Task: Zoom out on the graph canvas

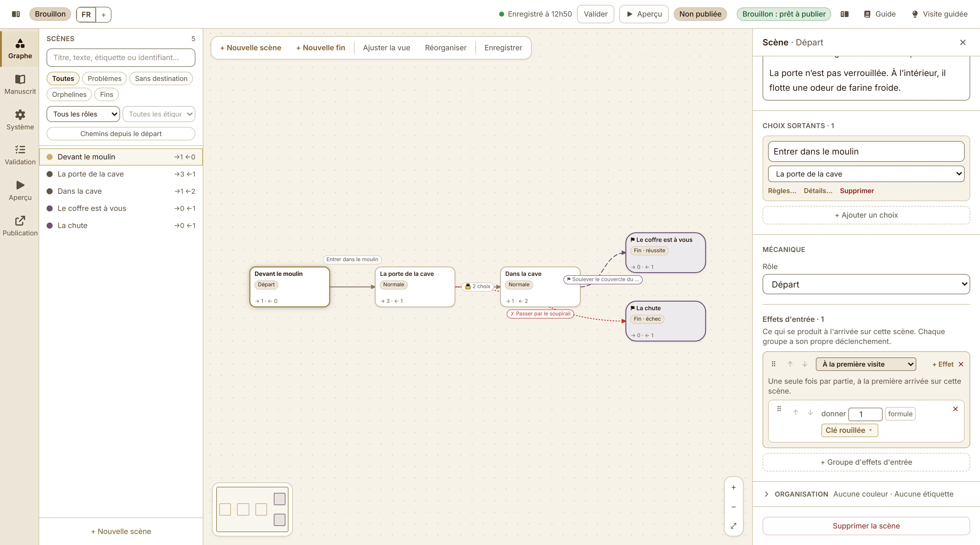Action: tap(733, 507)
